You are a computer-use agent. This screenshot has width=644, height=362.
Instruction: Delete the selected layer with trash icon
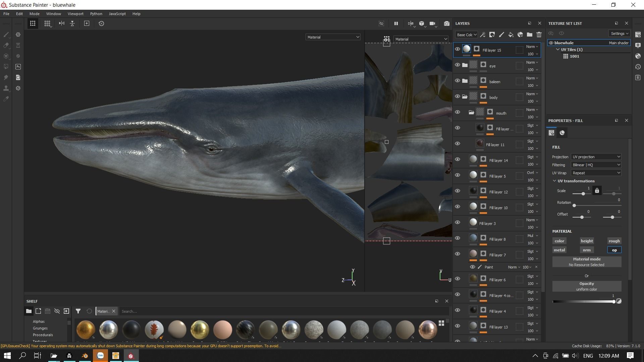539,35
